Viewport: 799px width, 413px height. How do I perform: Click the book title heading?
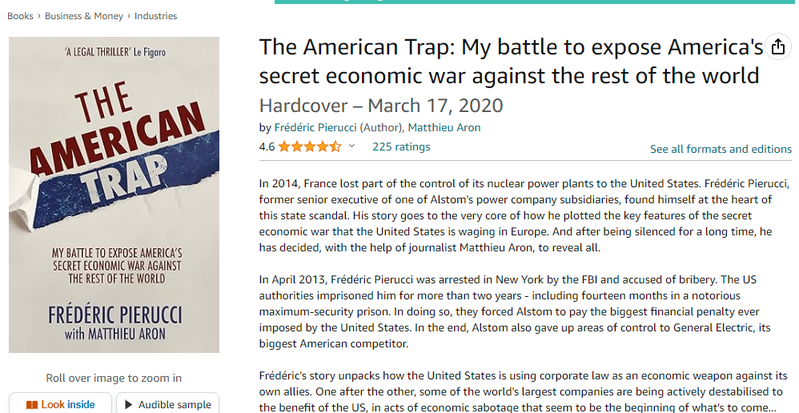(x=511, y=61)
